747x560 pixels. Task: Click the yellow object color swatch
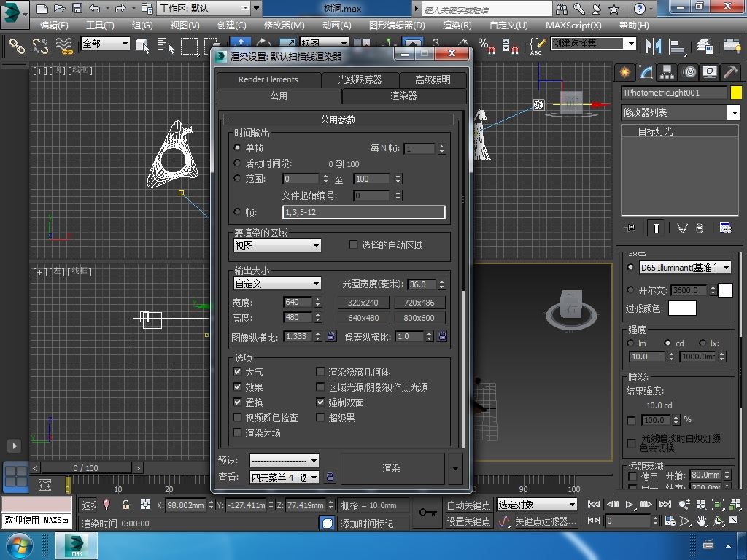pos(735,93)
